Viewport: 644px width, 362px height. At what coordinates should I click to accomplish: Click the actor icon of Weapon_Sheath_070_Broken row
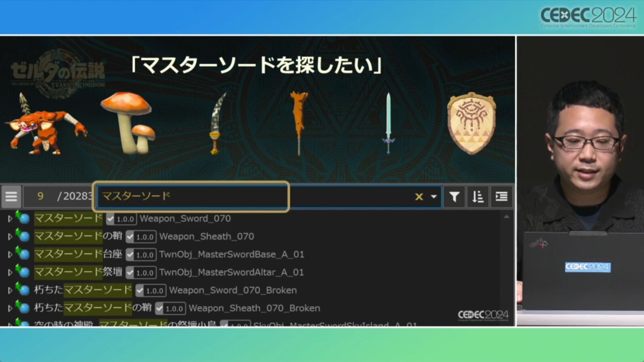point(23,307)
